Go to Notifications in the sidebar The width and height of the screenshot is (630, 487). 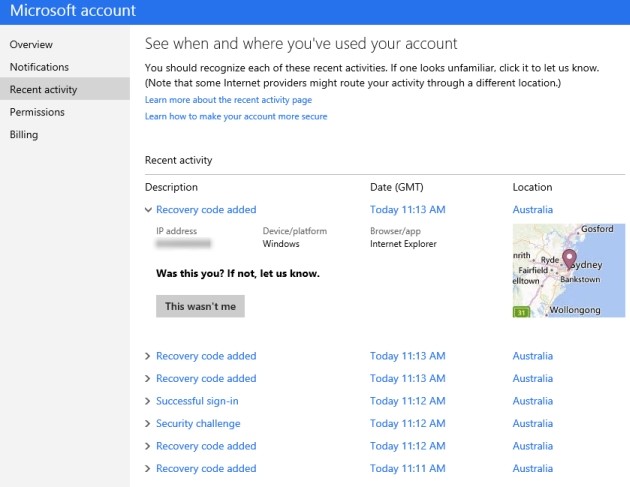39,67
